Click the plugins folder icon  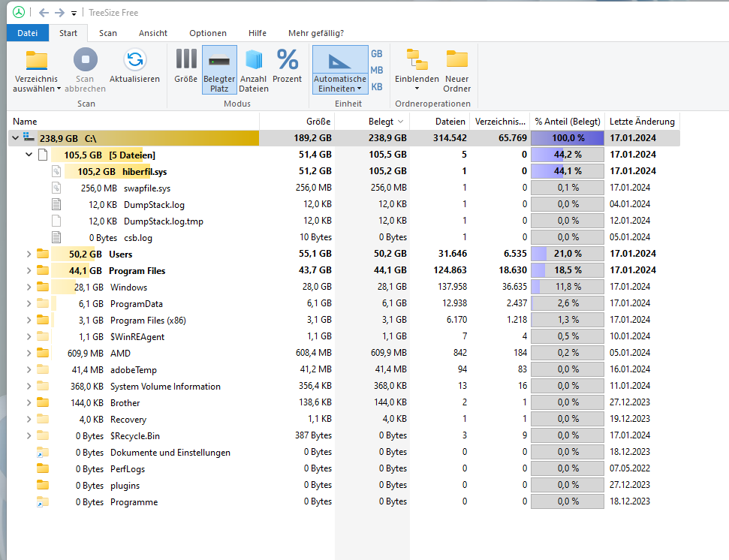(43, 485)
